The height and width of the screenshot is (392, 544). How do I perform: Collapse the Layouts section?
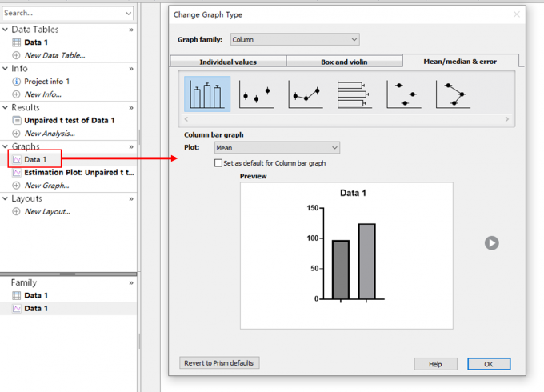pyautogui.click(x=6, y=198)
